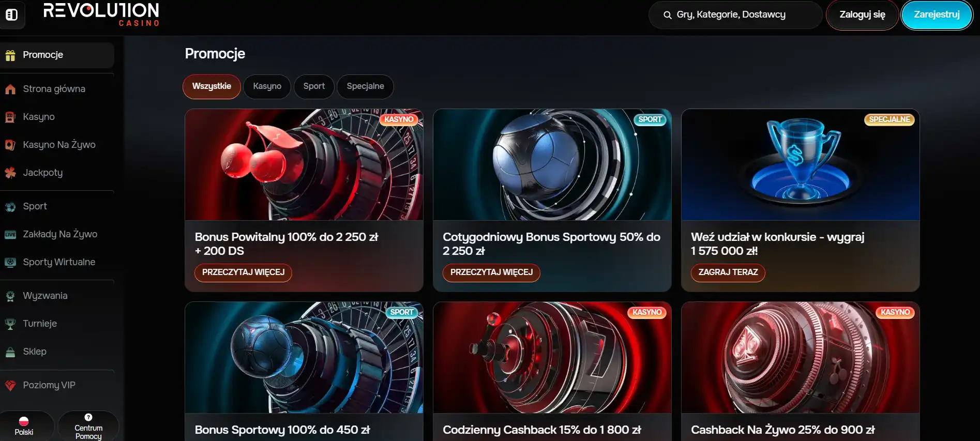Switch to the Specjalne promotions tab
The width and height of the screenshot is (980, 441).
pyautogui.click(x=365, y=86)
